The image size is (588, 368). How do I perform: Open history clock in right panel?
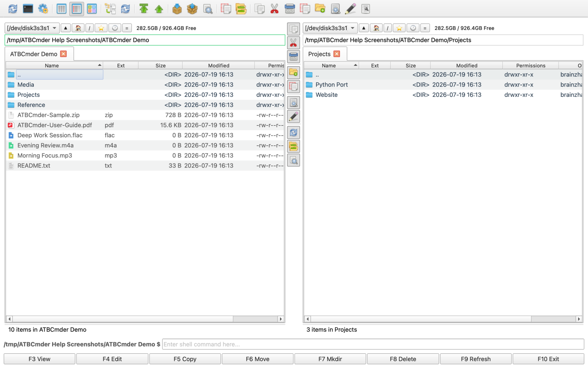coord(413,28)
